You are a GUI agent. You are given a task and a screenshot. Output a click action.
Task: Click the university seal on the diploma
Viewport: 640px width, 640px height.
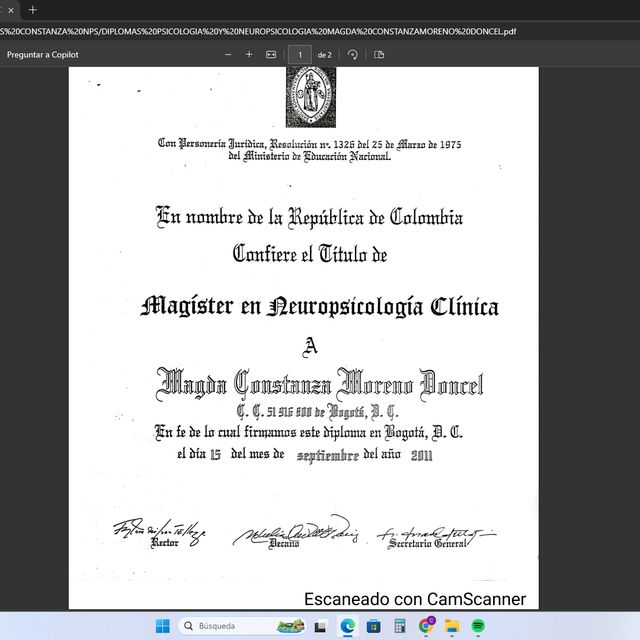coord(311,97)
